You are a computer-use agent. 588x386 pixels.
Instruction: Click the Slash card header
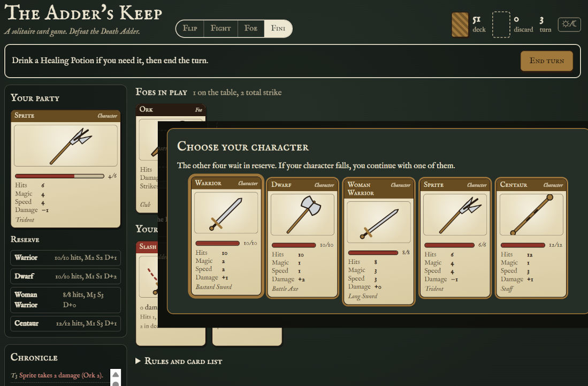click(x=147, y=246)
